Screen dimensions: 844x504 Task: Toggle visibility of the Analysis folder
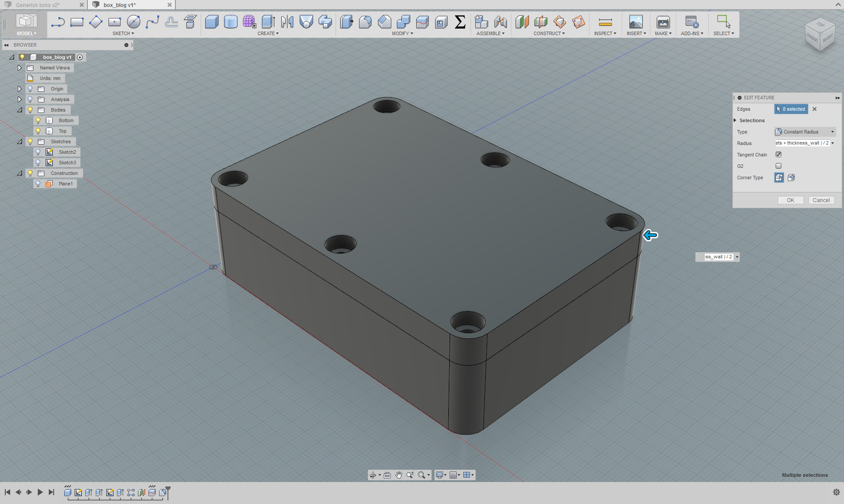[x=30, y=99]
